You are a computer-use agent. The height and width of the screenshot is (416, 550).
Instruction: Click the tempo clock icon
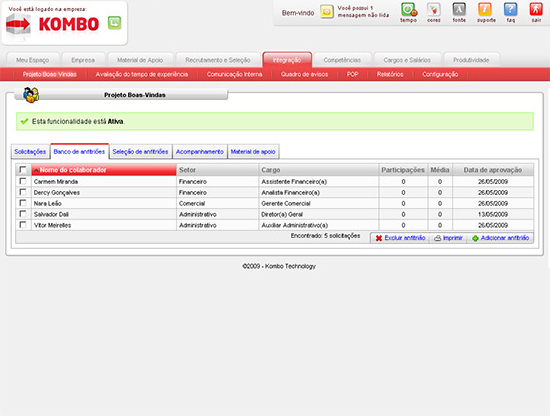(x=409, y=9)
